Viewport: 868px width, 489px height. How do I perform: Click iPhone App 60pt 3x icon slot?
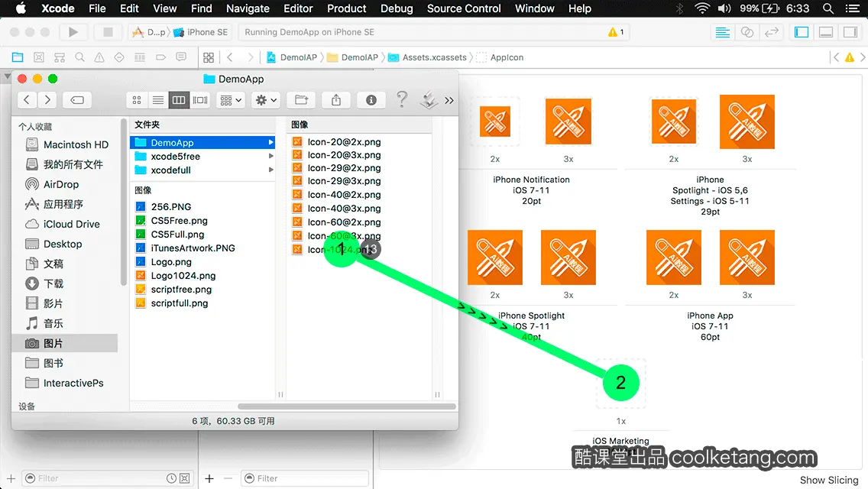click(747, 257)
